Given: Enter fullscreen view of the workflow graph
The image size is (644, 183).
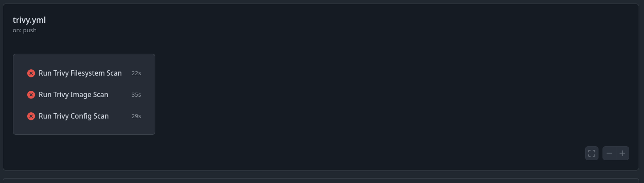Looking at the screenshot, I should (x=591, y=153).
